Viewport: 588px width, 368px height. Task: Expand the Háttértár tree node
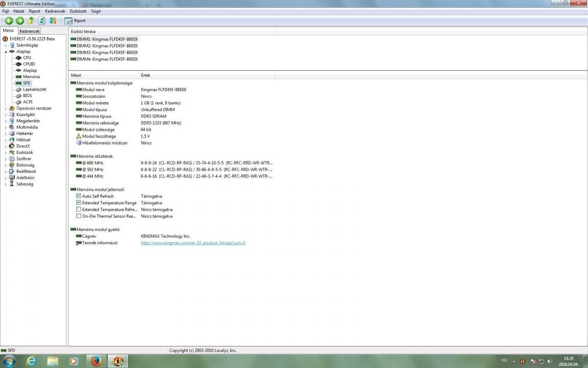pos(6,133)
